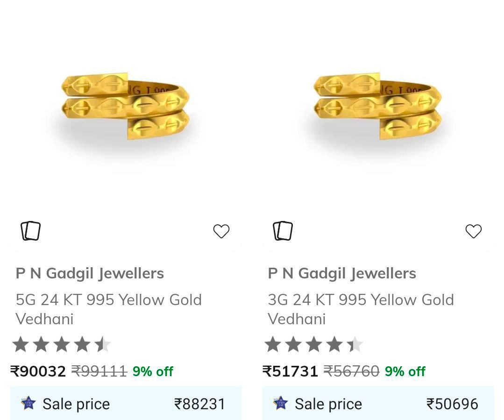The height and width of the screenshot is (420, 504).
Task: Open similar products icon for 5G Vedhani
Action: 31,231
